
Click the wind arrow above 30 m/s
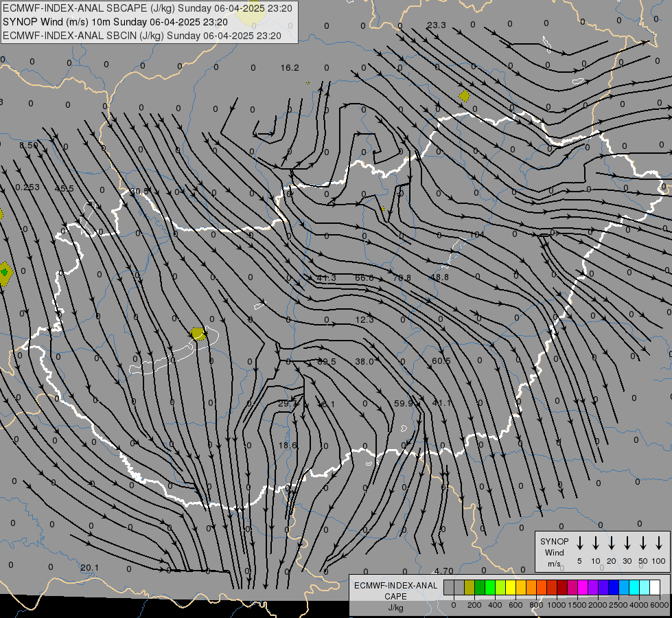tap(627, 543)
